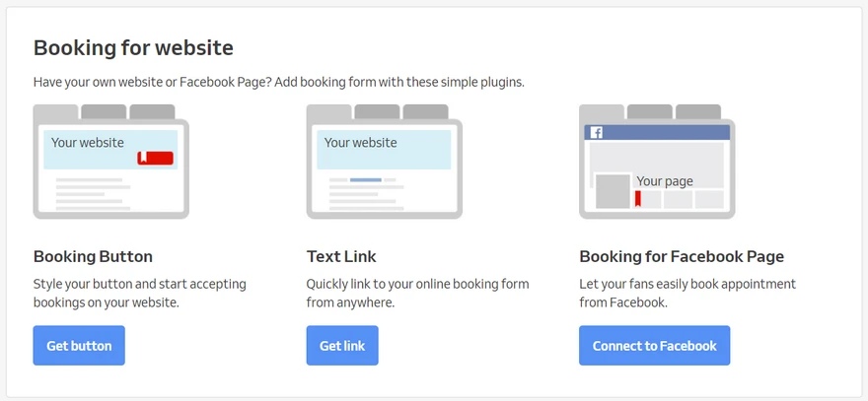Click "Let your fans easily book appointment" text
Viewport: 868px width, 401px height.
[687, 284]
